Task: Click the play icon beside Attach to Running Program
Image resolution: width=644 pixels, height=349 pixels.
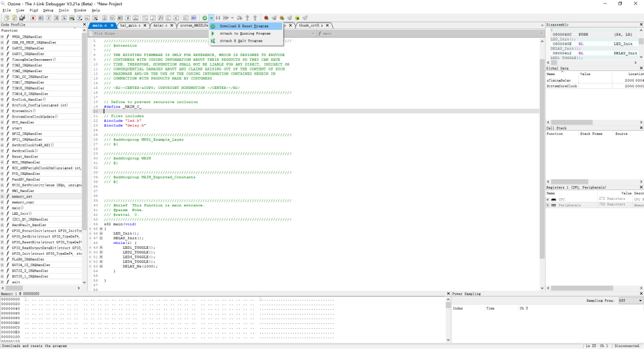Action: pyautogui.click(x=213, y=33)
